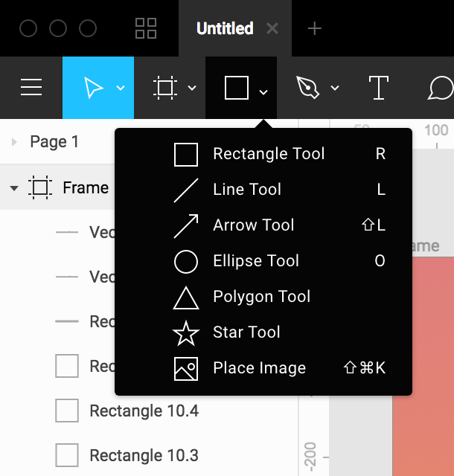Open the file browser grid icon
Screen dimensions: 454x476
coord(146,28)
